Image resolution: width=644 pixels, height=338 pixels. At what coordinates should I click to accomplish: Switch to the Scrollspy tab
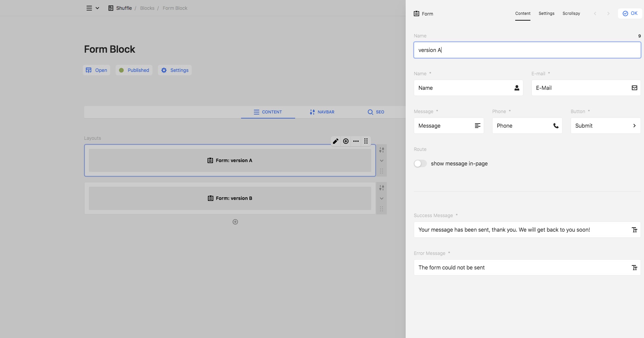(x=571, y=14)
